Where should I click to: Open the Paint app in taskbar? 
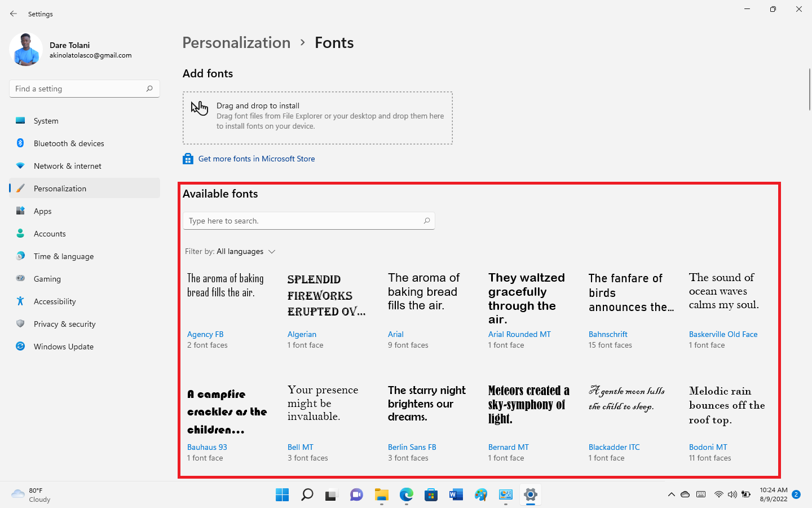tap(481, 495)
